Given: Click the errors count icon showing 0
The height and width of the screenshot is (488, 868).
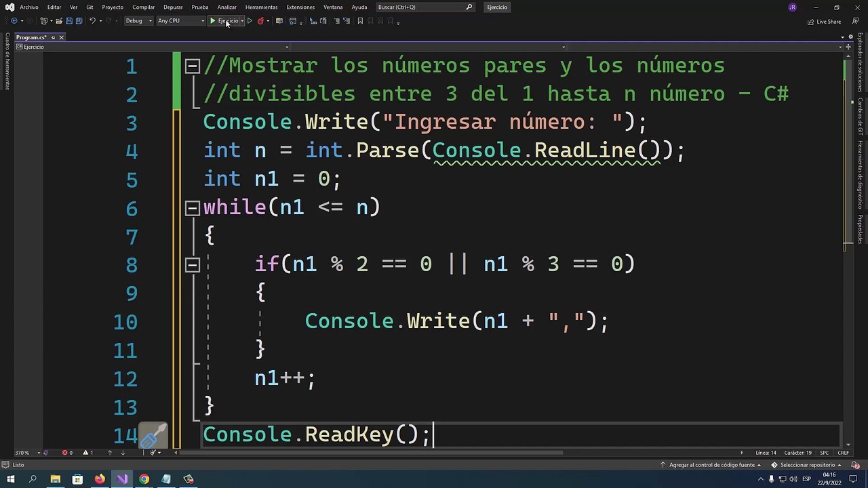Looking at the screenshot, I should (x=64, y=453).
